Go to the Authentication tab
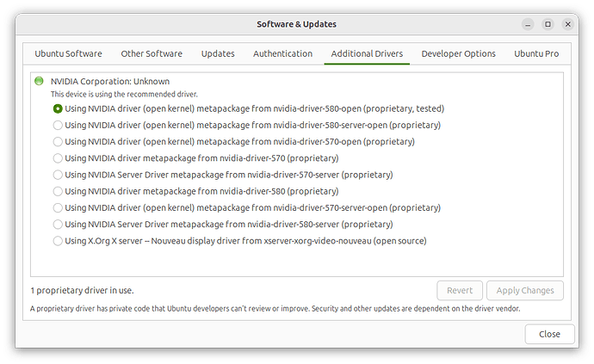 pos(282,54)
